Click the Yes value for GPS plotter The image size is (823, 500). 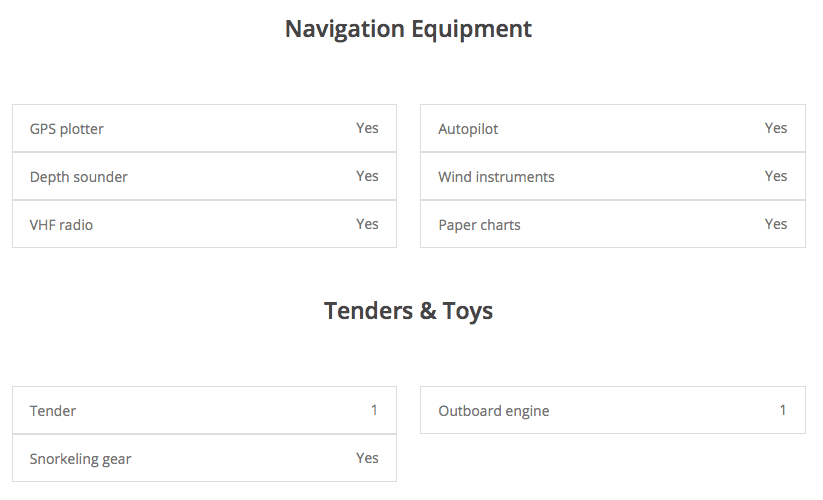tap(367, 128)
